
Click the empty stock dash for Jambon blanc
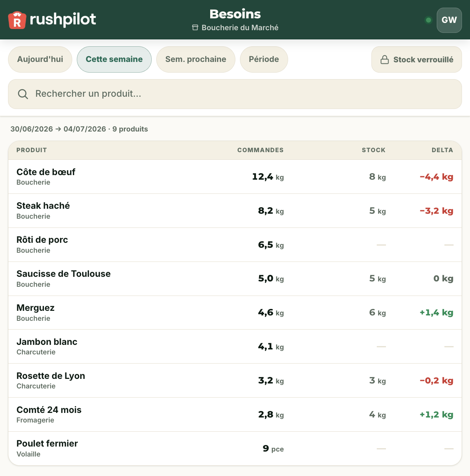point(381,346)
